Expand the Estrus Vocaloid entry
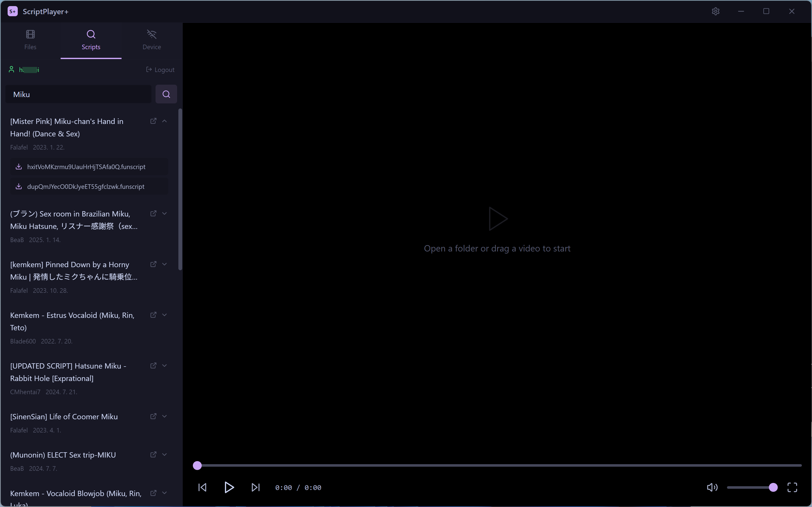This screenshot has width=812, height=507. (x=164, y=315)
